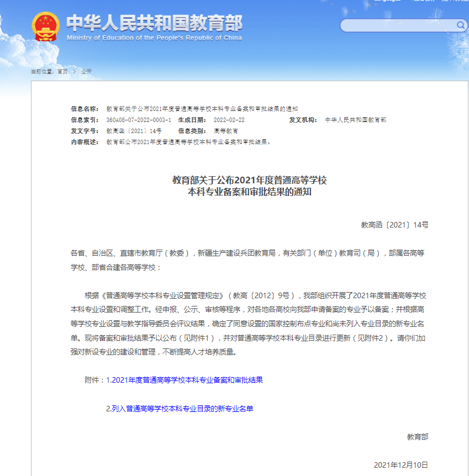The image size is (469, 476).
Task: Click the national emblem logo
Action: point(45,27)
